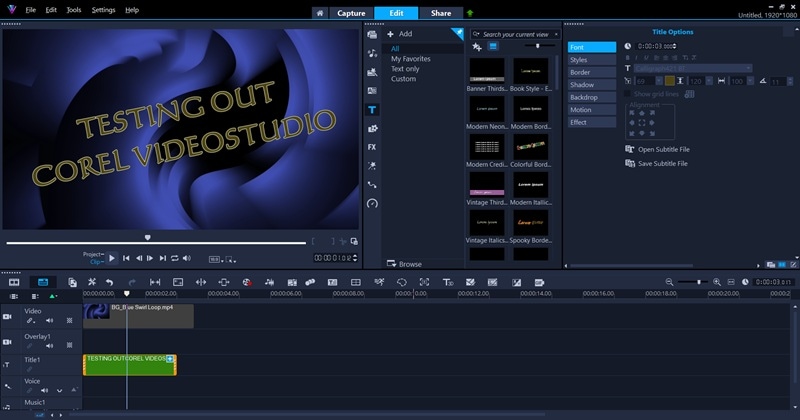Select the Colorful Border title preset thumbnail
The width and height of the screenshot is (800, 420).
point(531,147)
